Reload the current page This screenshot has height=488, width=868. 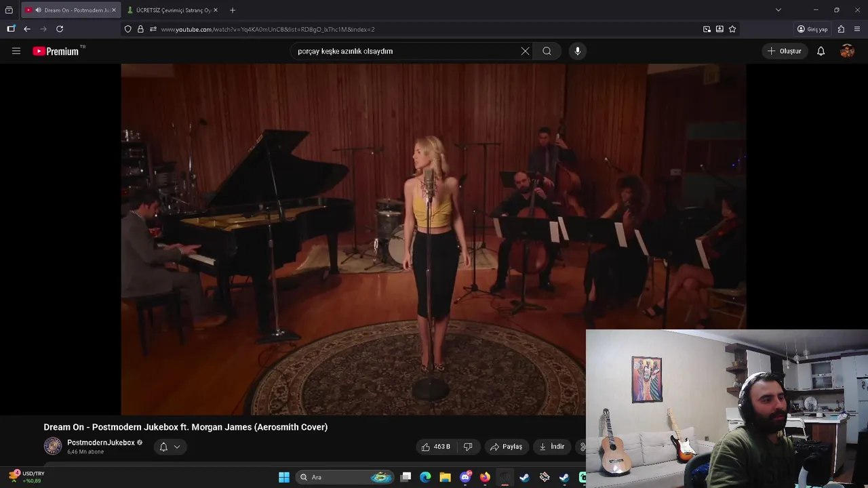(60, 29)
